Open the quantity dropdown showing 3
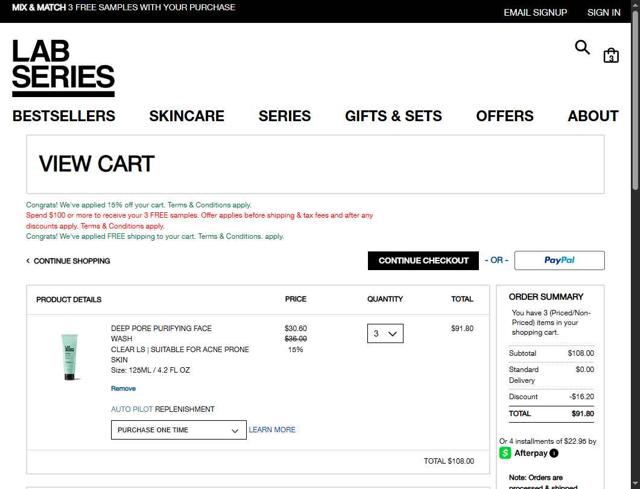640x489 pixels. [385, 333]
